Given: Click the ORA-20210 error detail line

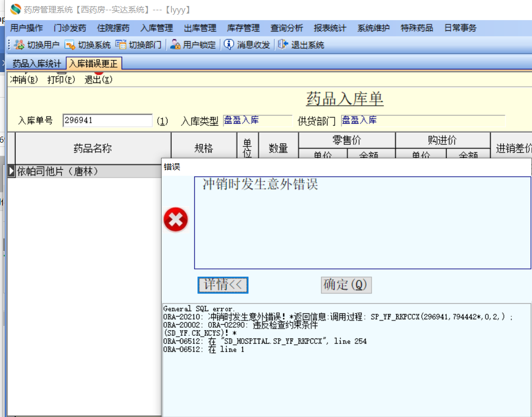Looking at the screenshot, I should click(x=338, y=317).
